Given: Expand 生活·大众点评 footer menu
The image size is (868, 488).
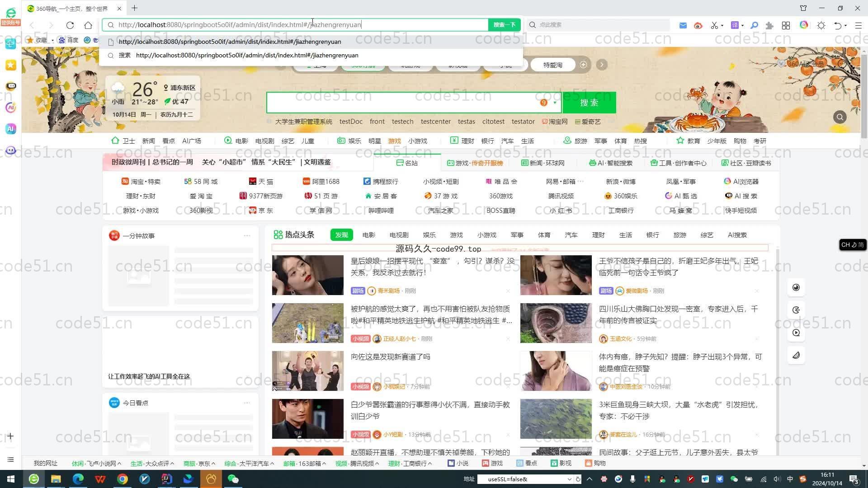Looking at the screenshot, I should coord(152,463).
